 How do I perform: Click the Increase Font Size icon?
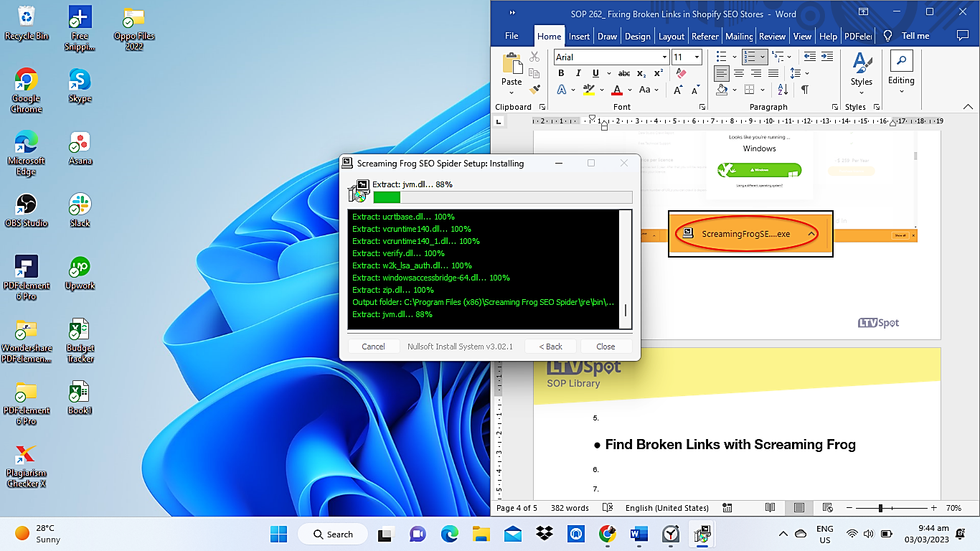tap(678, 90)
